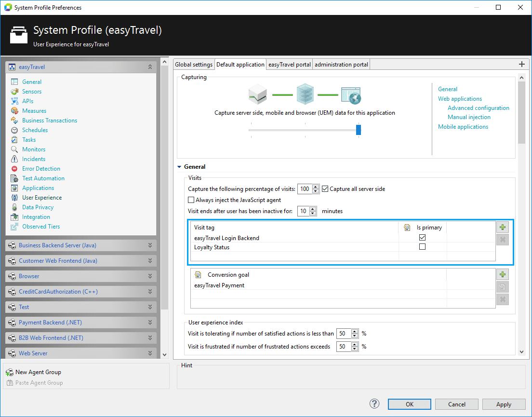The width and height of the screenshot is (532, 417).
Task: Expand the B2B Web Frontend (.NET) group
Action: pos(150,338)
